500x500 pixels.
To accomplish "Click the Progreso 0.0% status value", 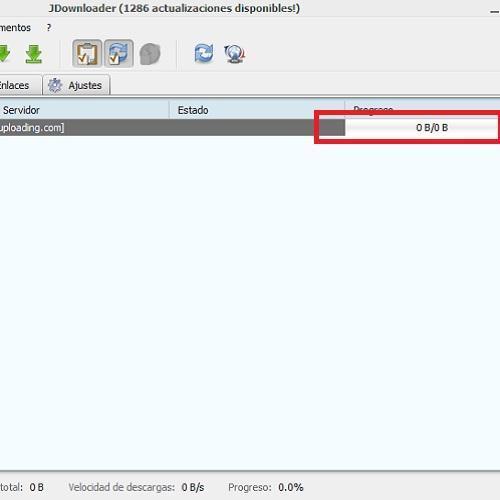I will point(291,487).
